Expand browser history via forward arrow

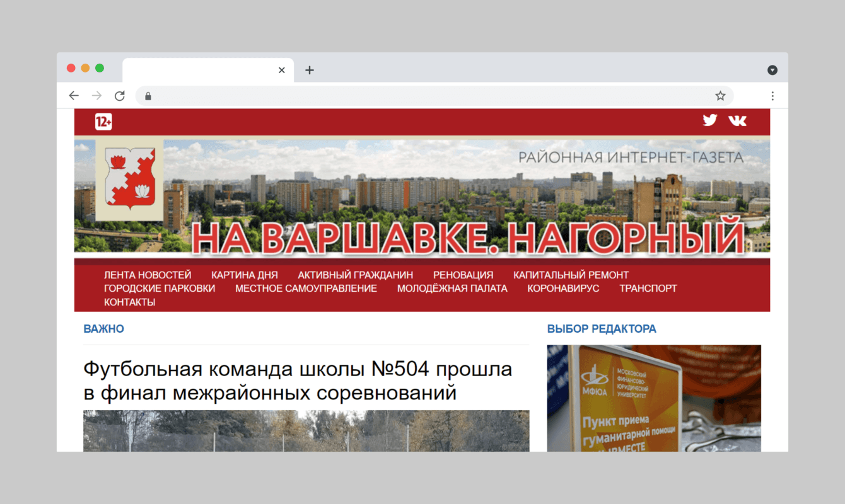click(96, 95)
